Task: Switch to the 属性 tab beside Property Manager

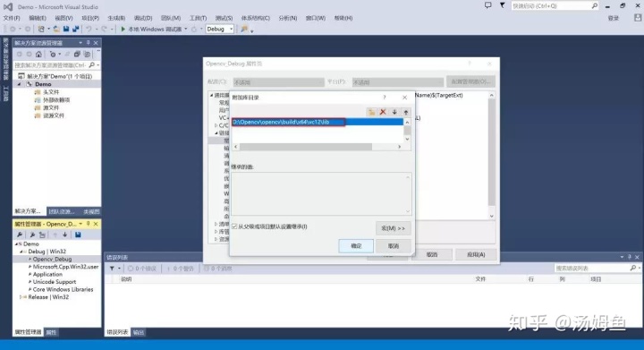Action: (x=51, y=332)
